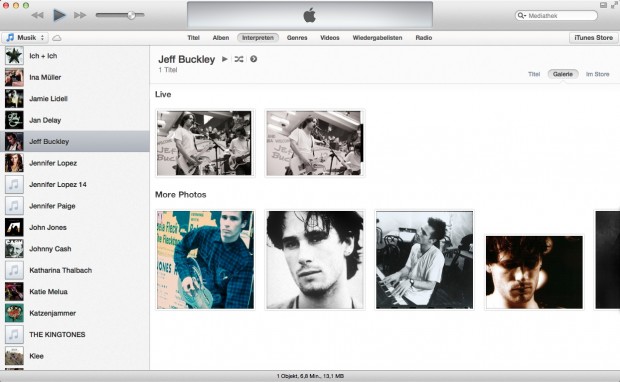The height and width of the screenshot is (382, 620).
Task: Open the search magnifier options dropdown
Action: pyautogui.click(x=522, y=15)
